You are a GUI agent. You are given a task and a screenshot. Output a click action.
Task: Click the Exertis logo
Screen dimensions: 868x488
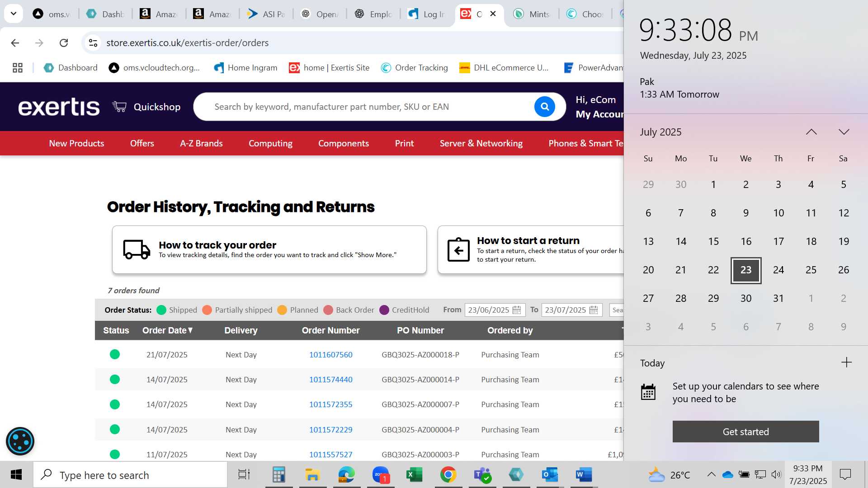coord(59,107)
